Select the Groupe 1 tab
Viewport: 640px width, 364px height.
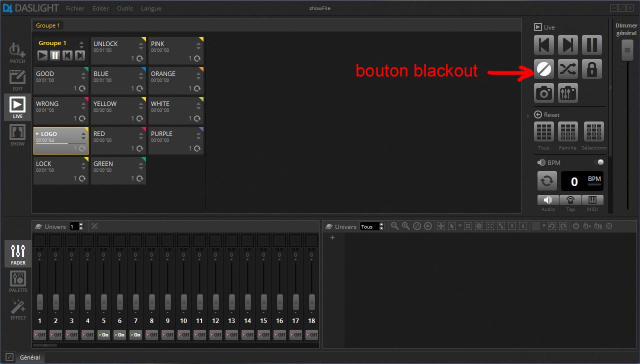tap(48, 25)
